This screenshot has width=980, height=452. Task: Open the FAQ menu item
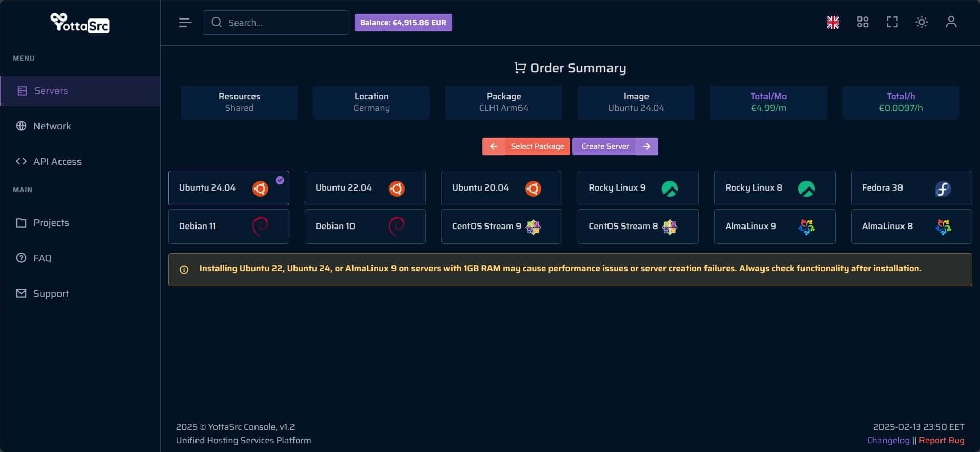[x=80, y=258]
